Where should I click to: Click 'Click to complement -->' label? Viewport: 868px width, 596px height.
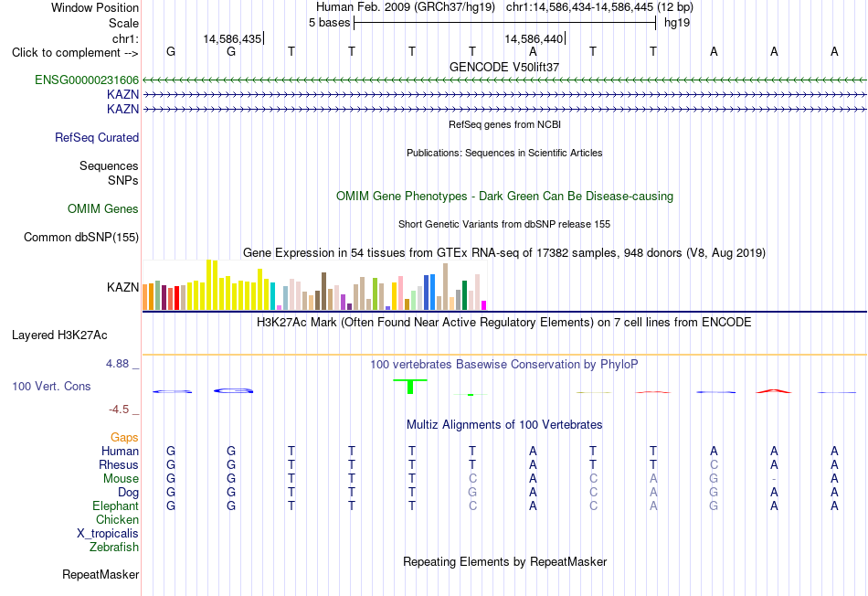pyautogui.click(x=75, y=53)
